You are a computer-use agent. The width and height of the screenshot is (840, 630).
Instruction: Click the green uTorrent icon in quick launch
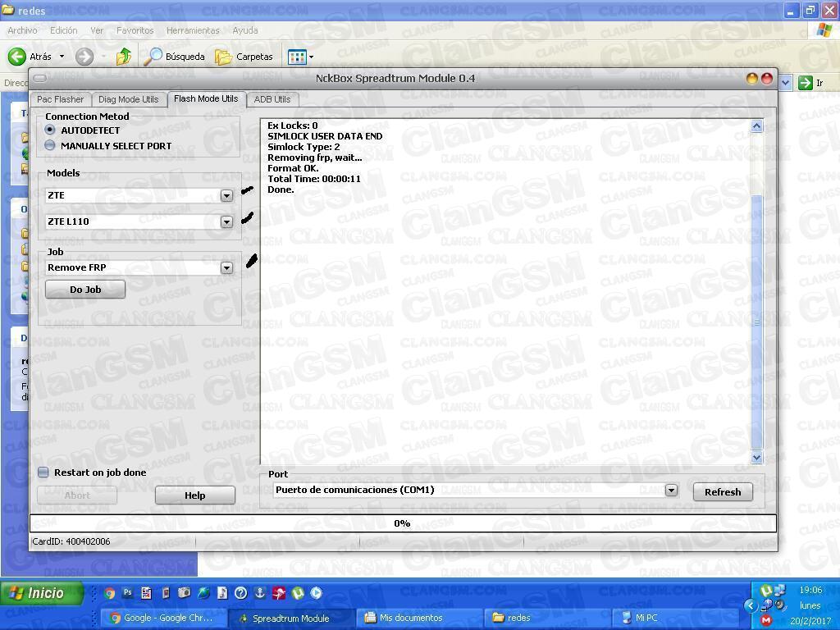(297, 593)
